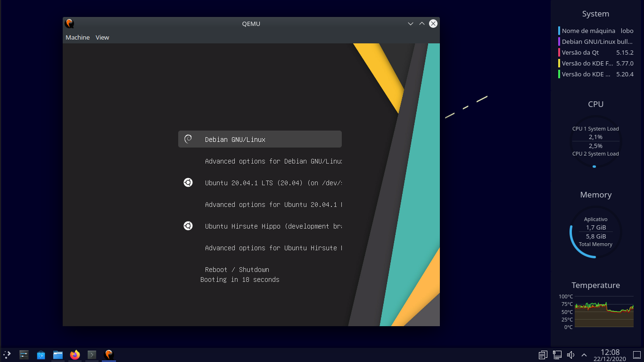Image resolution: width=644 pixels, height=362 pixels.
Task: Launch Firefox from the taskbar
Action: [74, 354]
